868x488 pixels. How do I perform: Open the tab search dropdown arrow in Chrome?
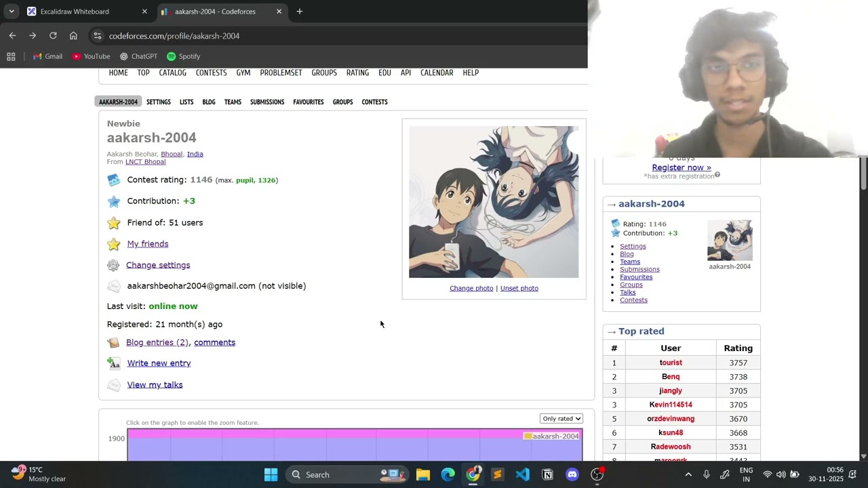(x=12, y=12)
